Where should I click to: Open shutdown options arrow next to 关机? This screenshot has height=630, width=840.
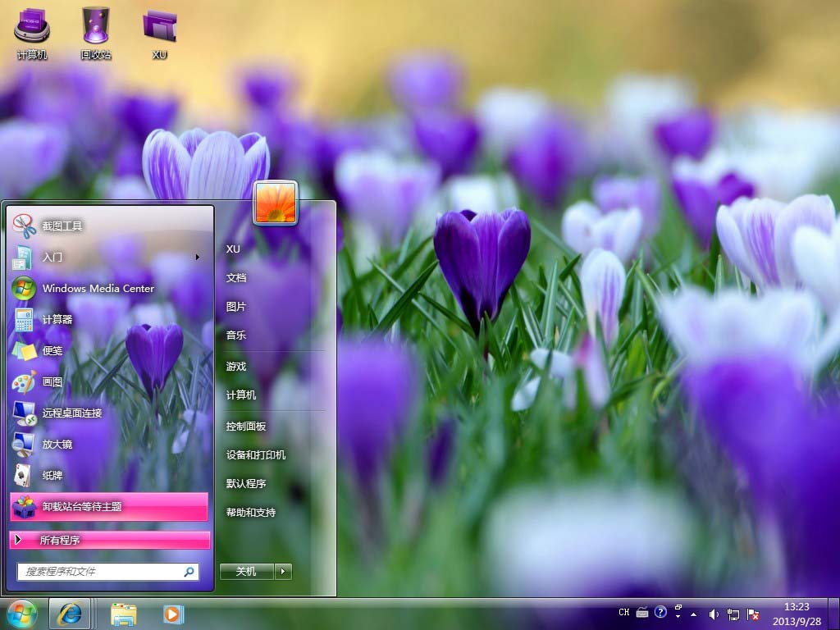283,572
